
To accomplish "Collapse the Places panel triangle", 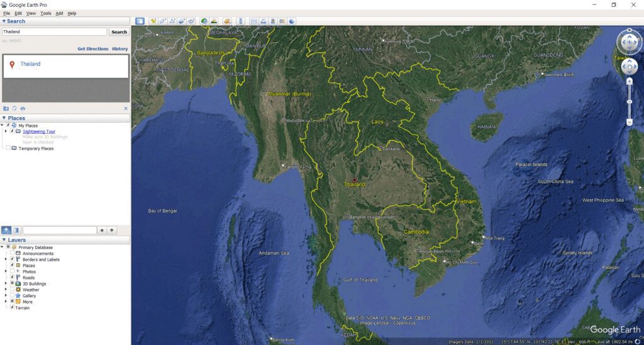I will (x=4, y=118).
